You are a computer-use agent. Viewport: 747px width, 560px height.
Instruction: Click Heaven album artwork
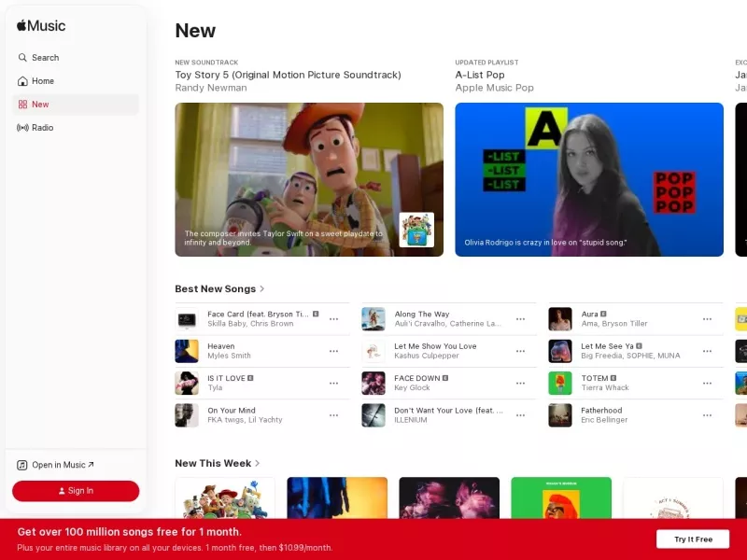(x=187, y=351)
